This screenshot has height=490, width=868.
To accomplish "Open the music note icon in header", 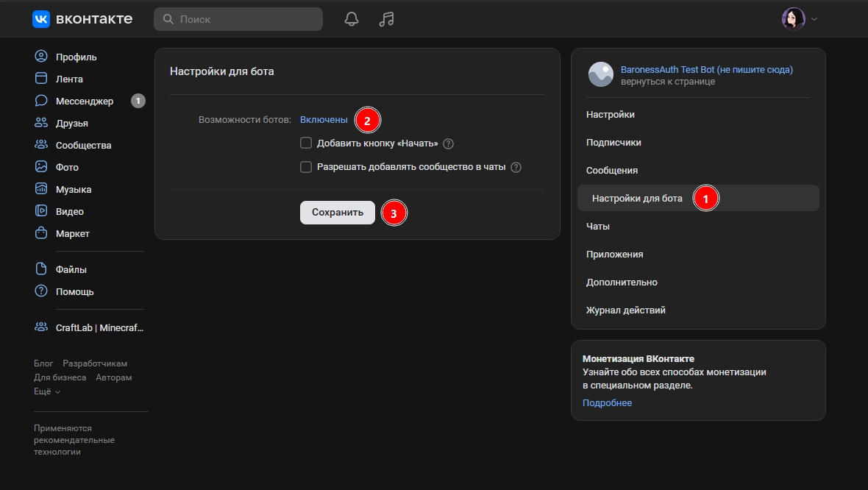I will pyautogui.click(x=386, y=19).
